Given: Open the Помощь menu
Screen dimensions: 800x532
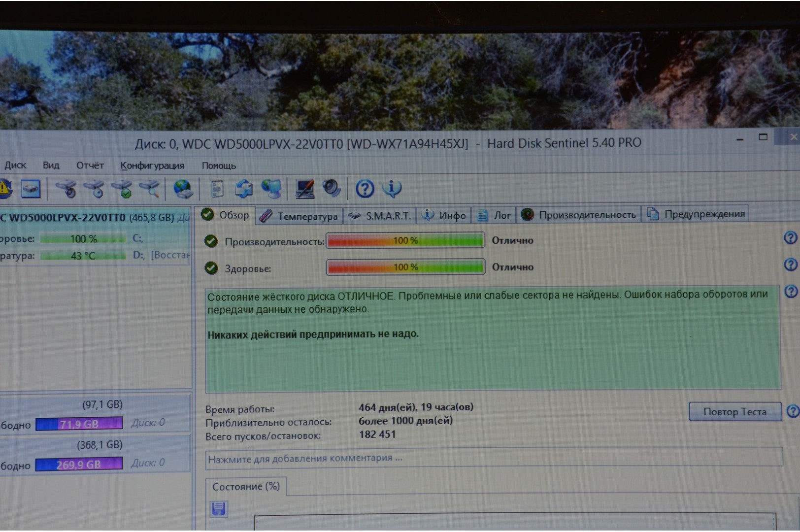Looking at the screenshot, I should 219,166.
